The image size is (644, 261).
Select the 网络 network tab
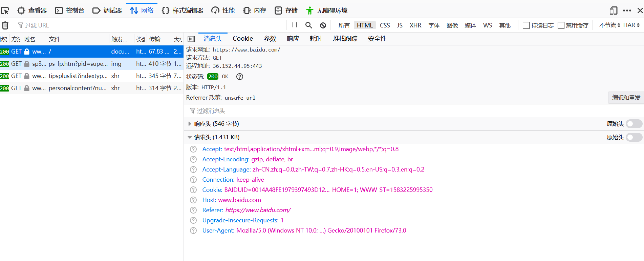tap(142, 11)
